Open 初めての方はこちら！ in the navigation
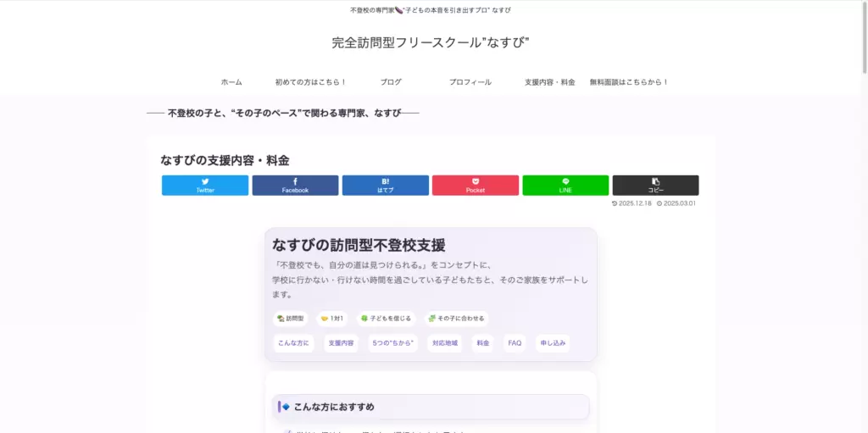This screenshot has height=433, width=868. 310,82
